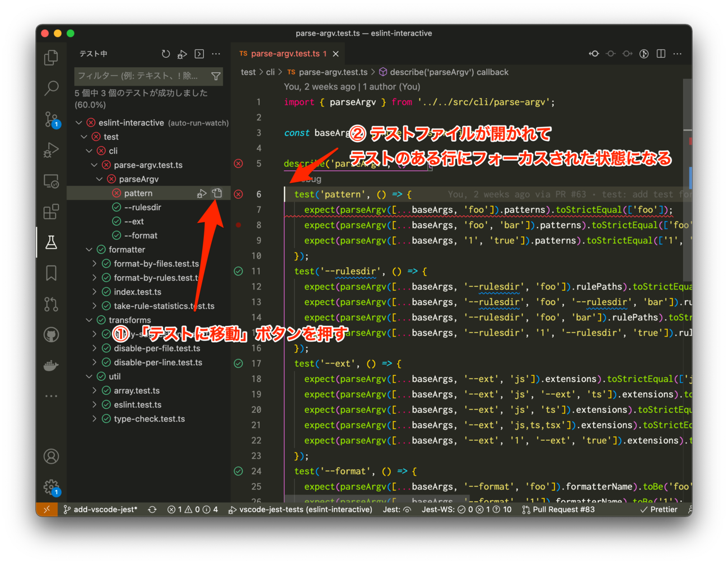Screen dimensions: 728x564
Task: Debug all tests from test panel header
Action: (x=182, y=54)
